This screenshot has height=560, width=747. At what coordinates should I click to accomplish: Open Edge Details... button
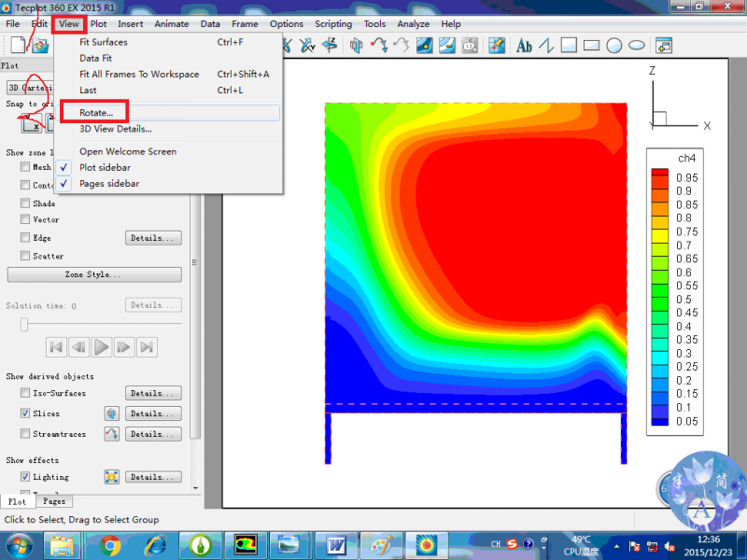click(x=153, y=238)
